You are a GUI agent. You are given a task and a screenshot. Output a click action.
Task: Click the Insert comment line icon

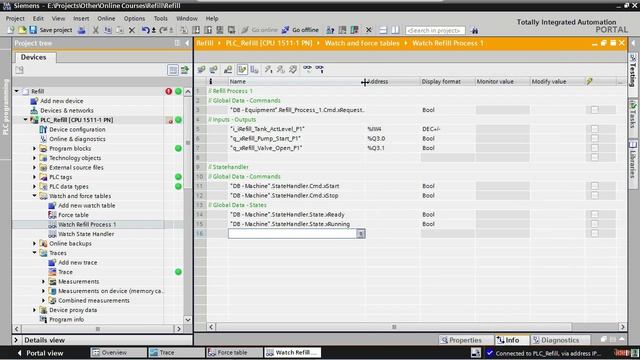tap(228, 69)
